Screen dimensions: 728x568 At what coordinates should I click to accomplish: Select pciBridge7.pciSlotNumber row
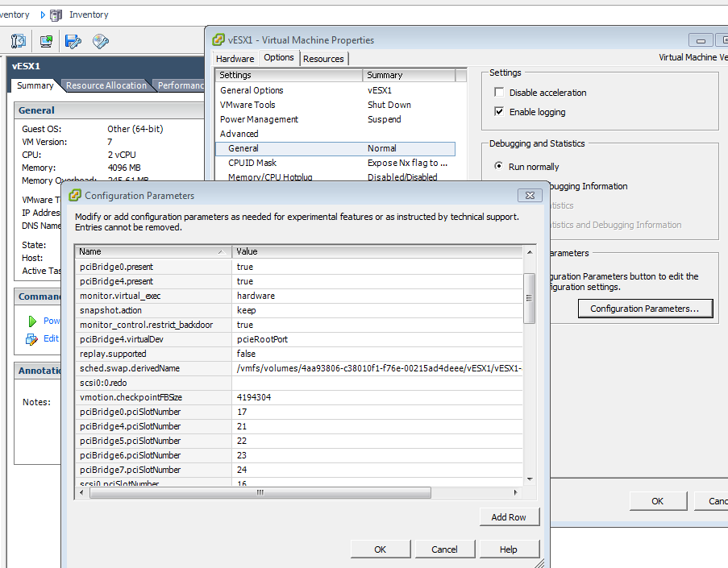pyautogui.click(x=299, y=470)
